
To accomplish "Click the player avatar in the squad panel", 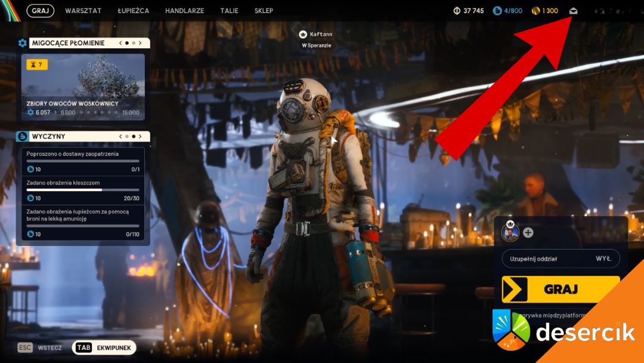I will 510,233.
